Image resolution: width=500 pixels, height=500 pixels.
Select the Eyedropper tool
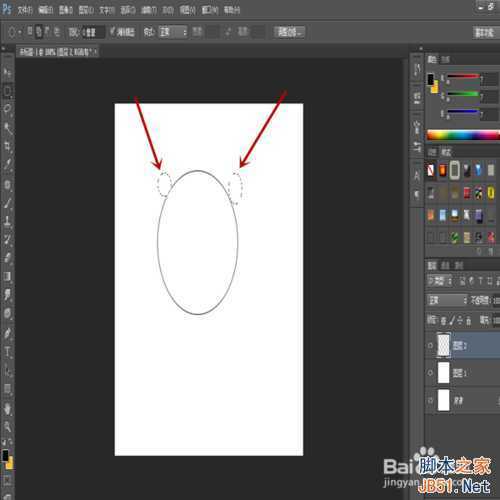(x=7, y=164)
